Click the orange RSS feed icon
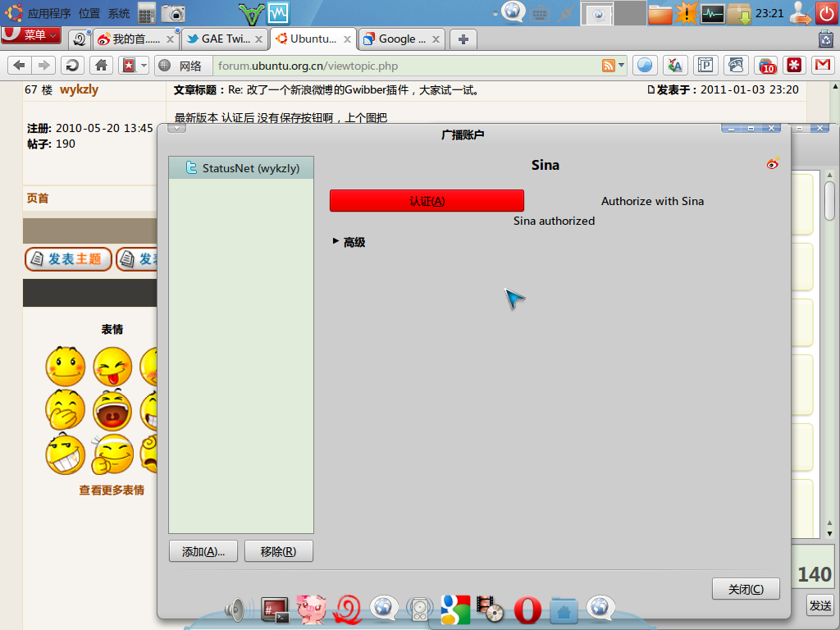The image size is (840, 630). pyautogui.click(x=609, y=66)
